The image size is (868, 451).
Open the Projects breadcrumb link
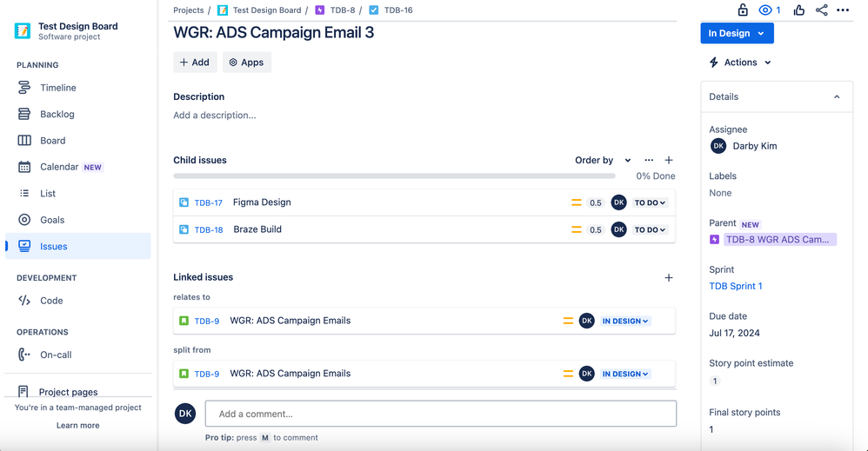(188, 10)
